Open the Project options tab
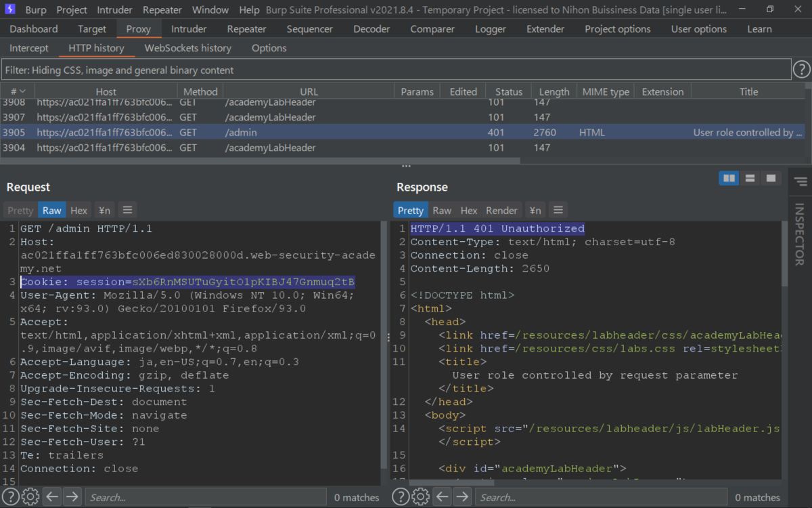 (x=618, y=29)
